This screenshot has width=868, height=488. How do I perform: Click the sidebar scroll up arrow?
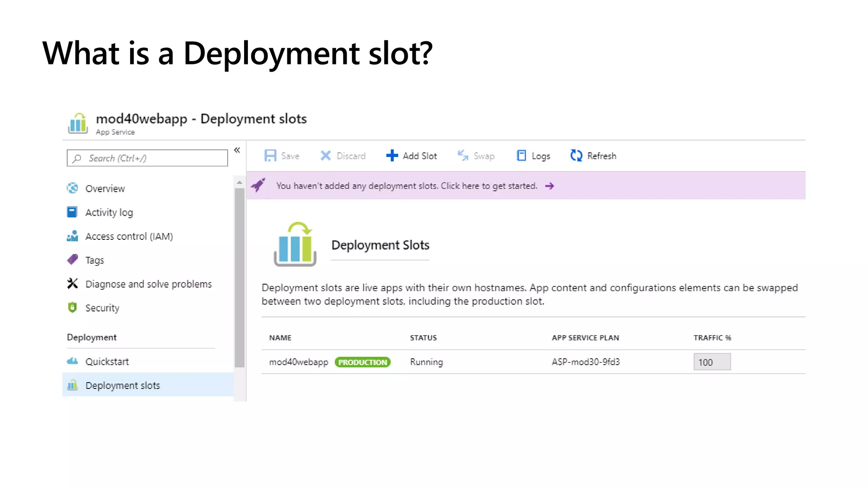click(x=239, y=183)
